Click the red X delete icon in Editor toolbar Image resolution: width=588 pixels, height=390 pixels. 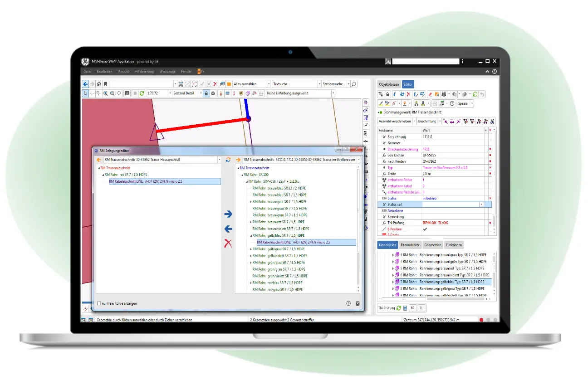[408, 94]
